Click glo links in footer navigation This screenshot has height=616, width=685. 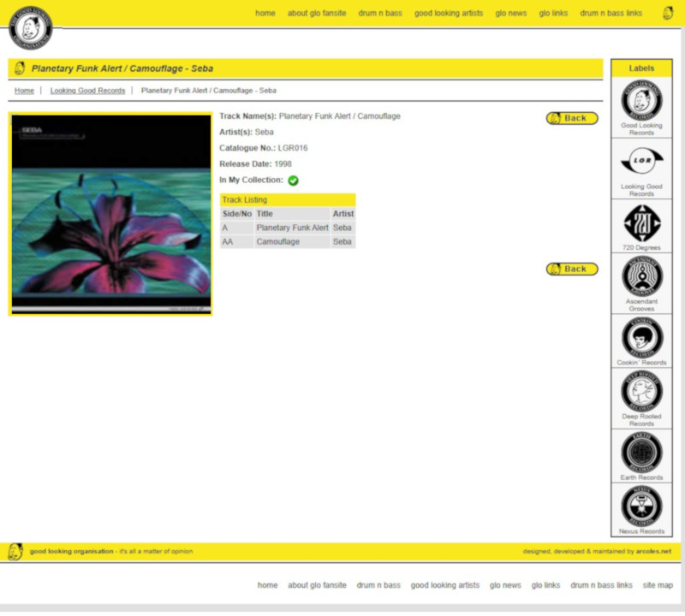pyautogui.click(x=545, y=585)
